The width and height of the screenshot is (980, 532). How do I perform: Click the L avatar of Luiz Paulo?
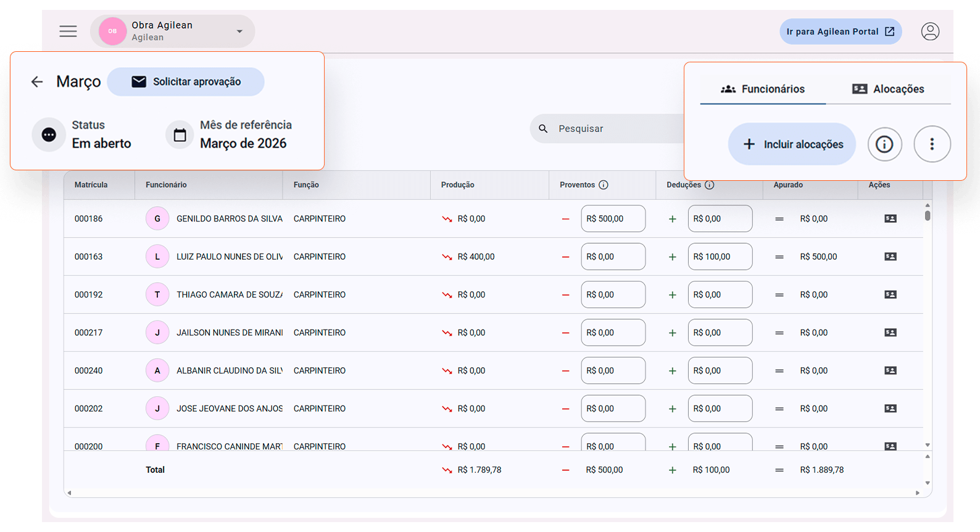coord(157,257)
